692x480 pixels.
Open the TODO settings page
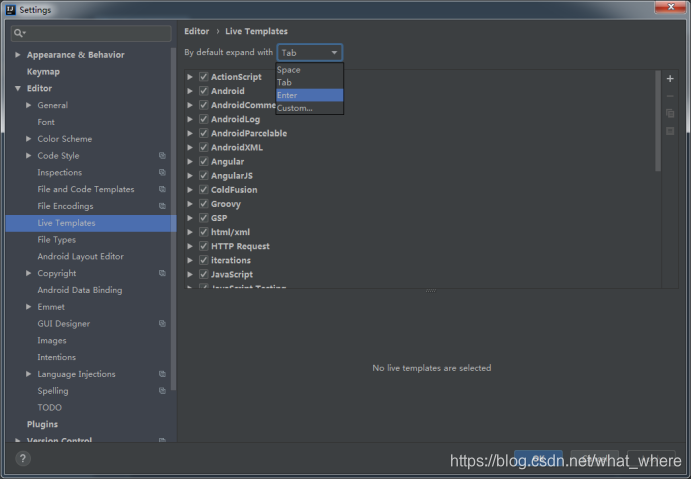(x=49, y=407)
